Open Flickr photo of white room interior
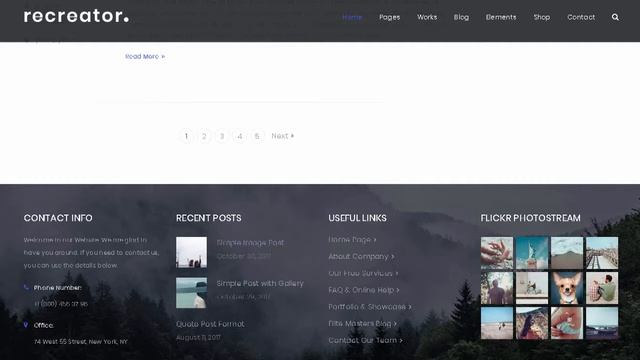Viewport: 640px width, 360px height. tap(532, 288)
